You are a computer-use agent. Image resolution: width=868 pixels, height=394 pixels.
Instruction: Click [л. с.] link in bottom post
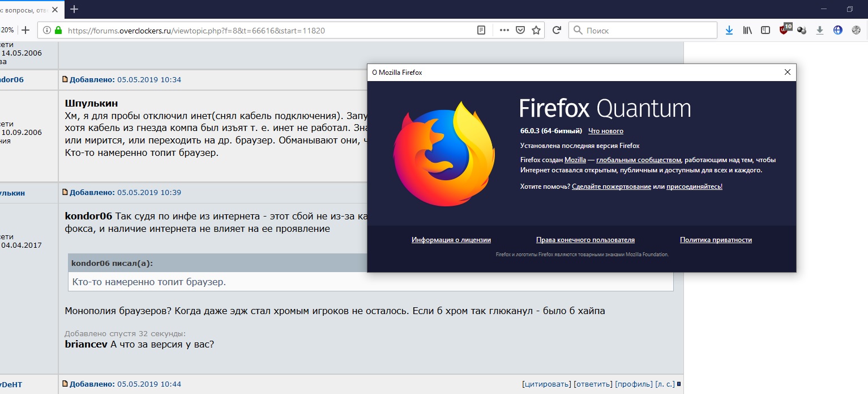tap(665, 384)
